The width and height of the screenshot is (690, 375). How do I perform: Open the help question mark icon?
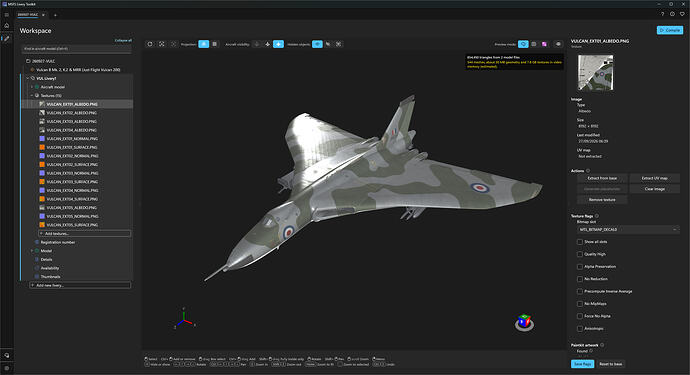pyautogui.click(x=662, y=14)
